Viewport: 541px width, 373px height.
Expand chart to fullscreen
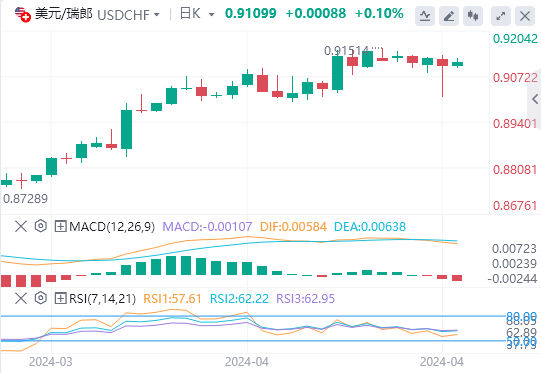click(501, 16)
